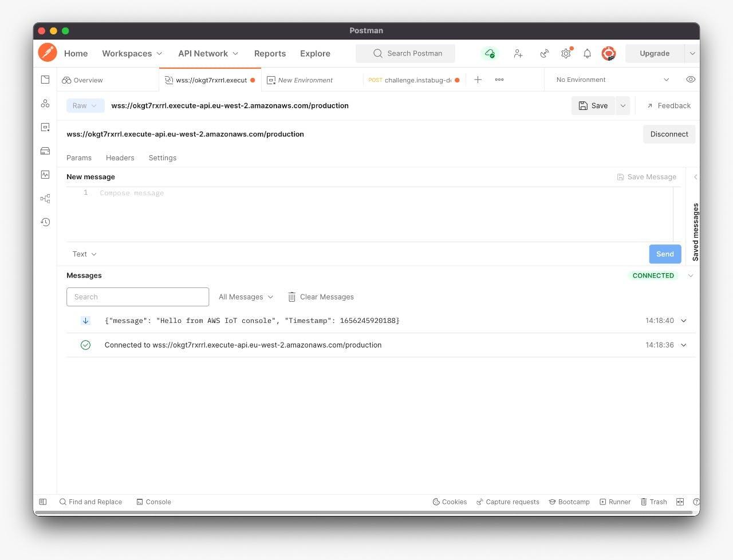Viewport: 733px width, 560px height.
Task: Switch to the New Environment tab
Action: click(x=312, y=80)
